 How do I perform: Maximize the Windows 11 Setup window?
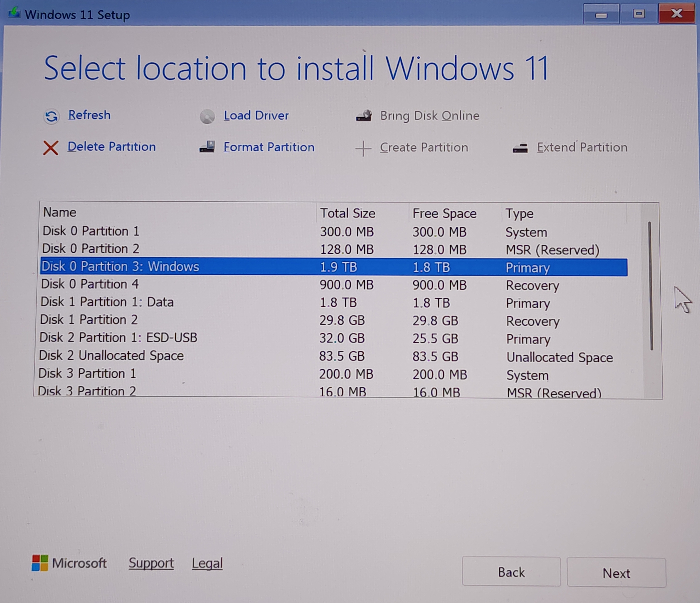pos(638,14)
